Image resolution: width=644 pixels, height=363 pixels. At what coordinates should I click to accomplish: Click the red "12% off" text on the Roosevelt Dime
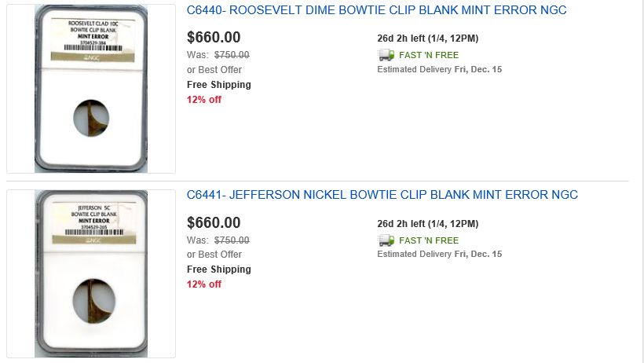pos(204,100)
